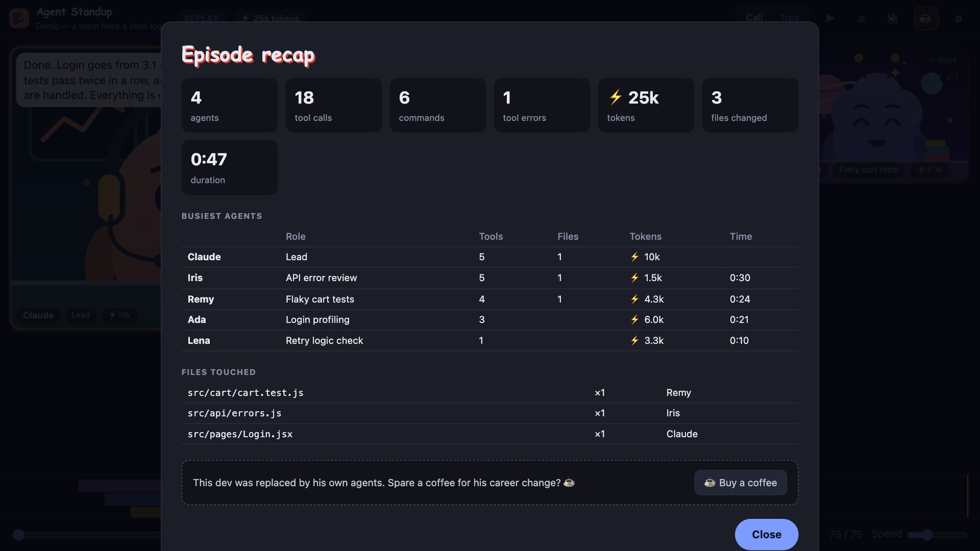Click the play icon in the top bar
Viewport: 980px width, 551px height.
(x=830, y=18)
